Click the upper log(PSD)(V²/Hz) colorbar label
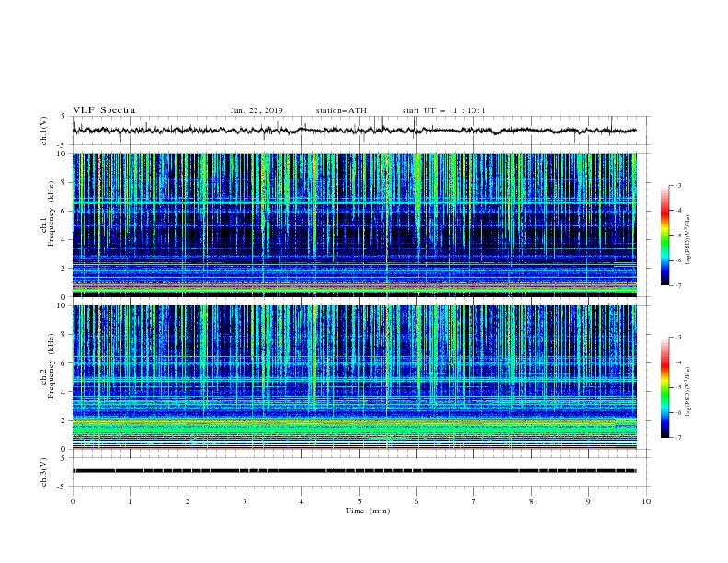Image resolution: width=728 pixels, height=563 pixels. pos(688,239)
